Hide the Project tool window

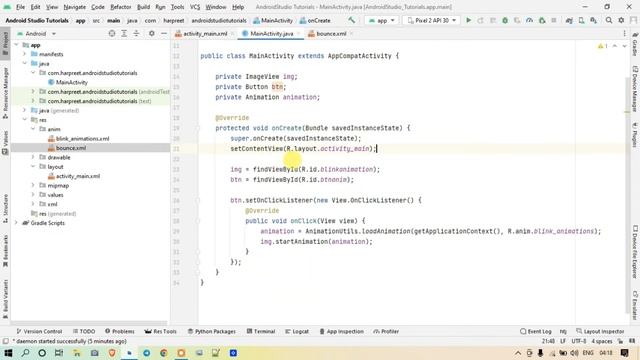coord(164,33)
